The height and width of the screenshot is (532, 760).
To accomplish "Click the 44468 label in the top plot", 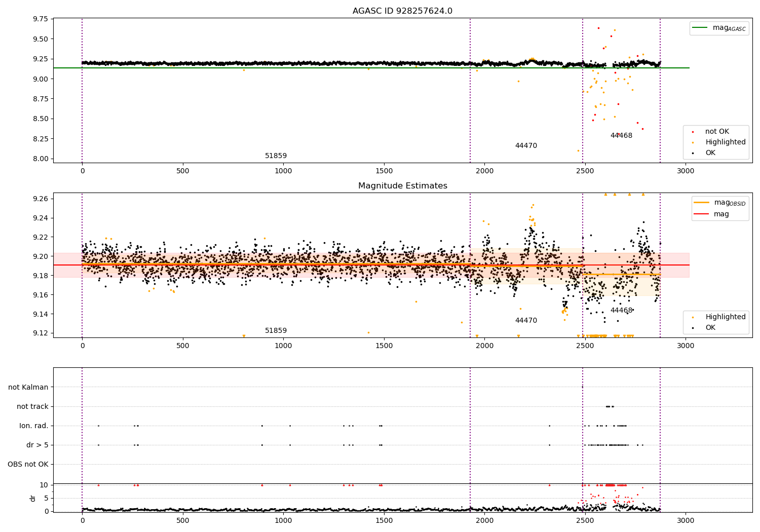I will 621,136.
